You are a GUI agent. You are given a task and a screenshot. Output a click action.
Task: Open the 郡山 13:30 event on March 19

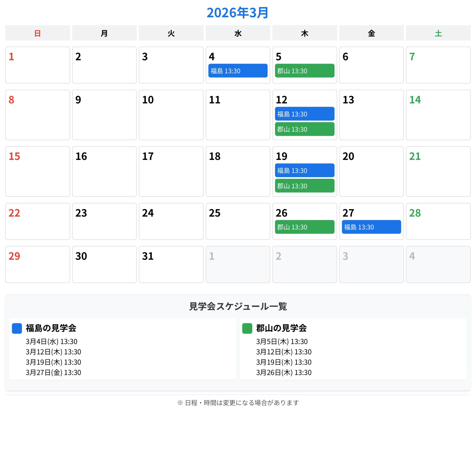304,186
